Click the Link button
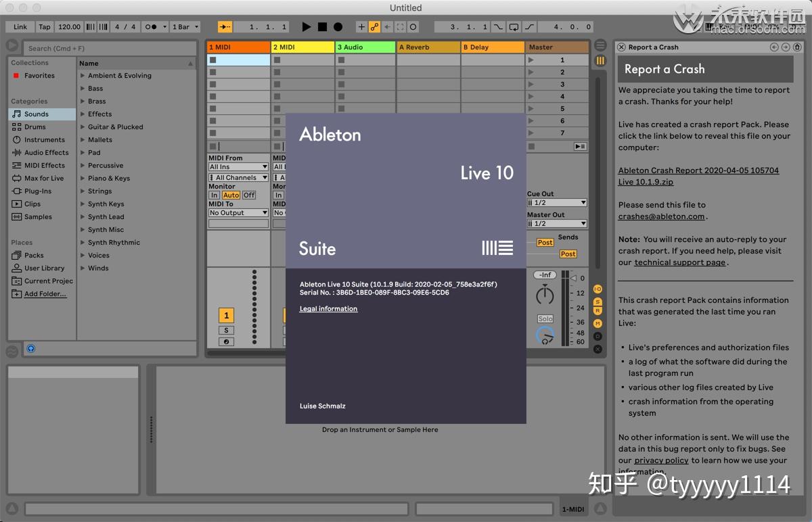The height and width of the screenshot is (522, 812). pyautogui.click(x=20, y=27)
